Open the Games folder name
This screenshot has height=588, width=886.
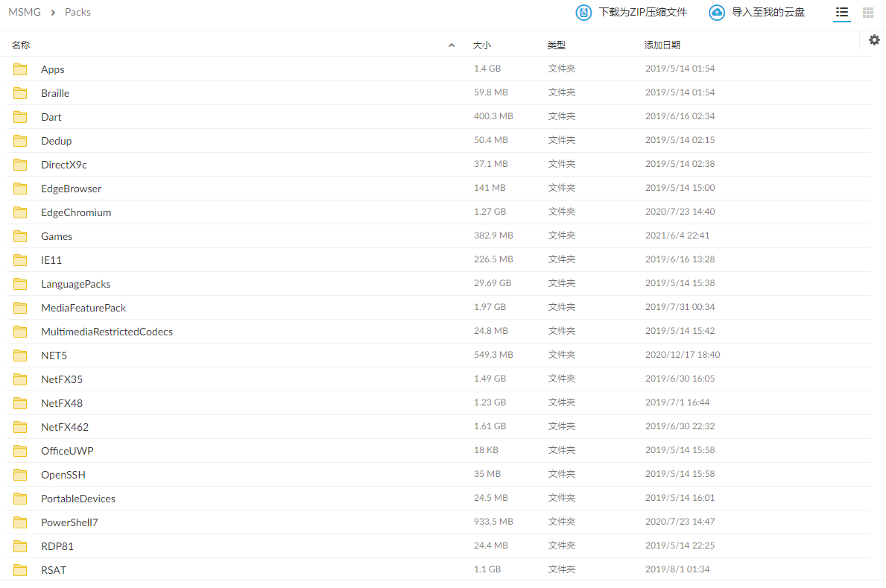[57, 236]
